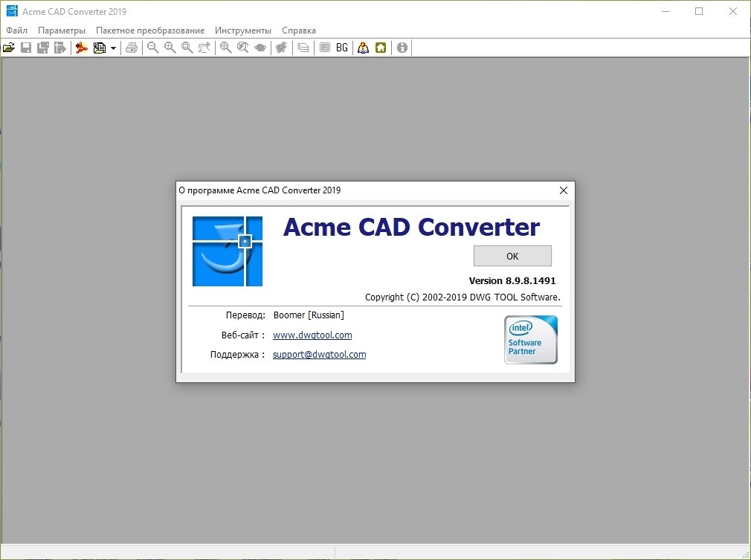751x560 pixels.
Task: Click the green Home page icon
Action: [x=381, y=48]
